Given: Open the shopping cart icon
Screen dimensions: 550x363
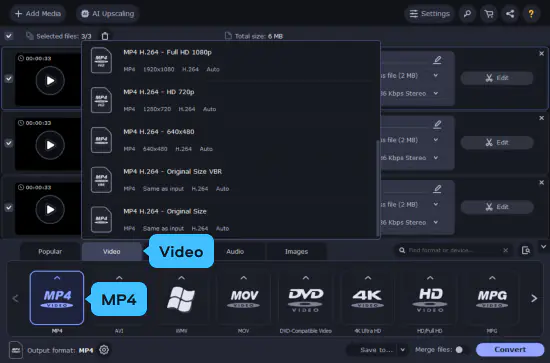Looking at the screenshot, I should (489, 14).
